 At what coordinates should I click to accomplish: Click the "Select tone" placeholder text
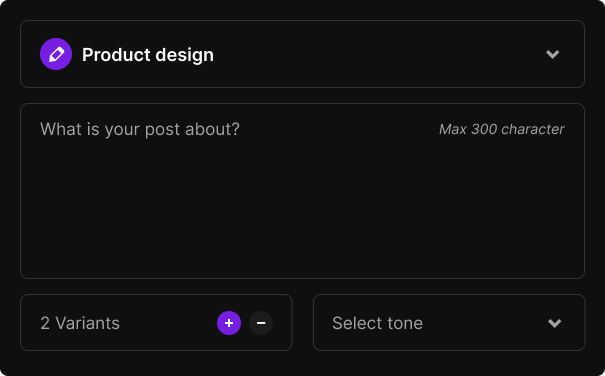(x=377, y=323)
